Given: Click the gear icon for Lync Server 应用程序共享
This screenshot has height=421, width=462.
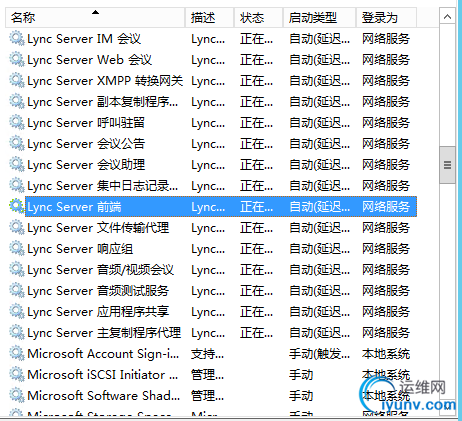Looking at the screenshot, I should click(17, 311).
